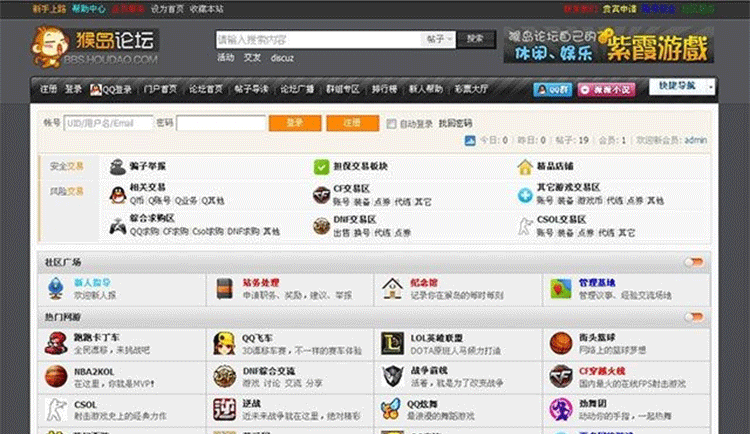Screen dimensions: 750x434
Task: Click the admin new member link
Action: pos(695,140)
